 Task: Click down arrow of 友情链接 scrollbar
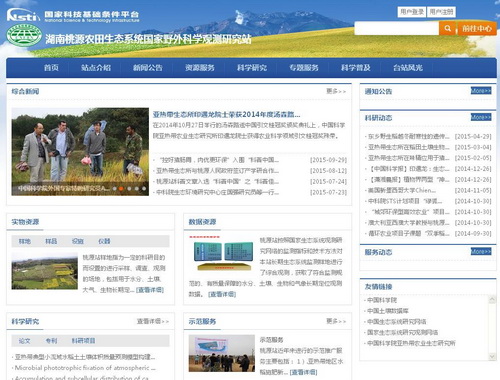[x=492, y=357]
